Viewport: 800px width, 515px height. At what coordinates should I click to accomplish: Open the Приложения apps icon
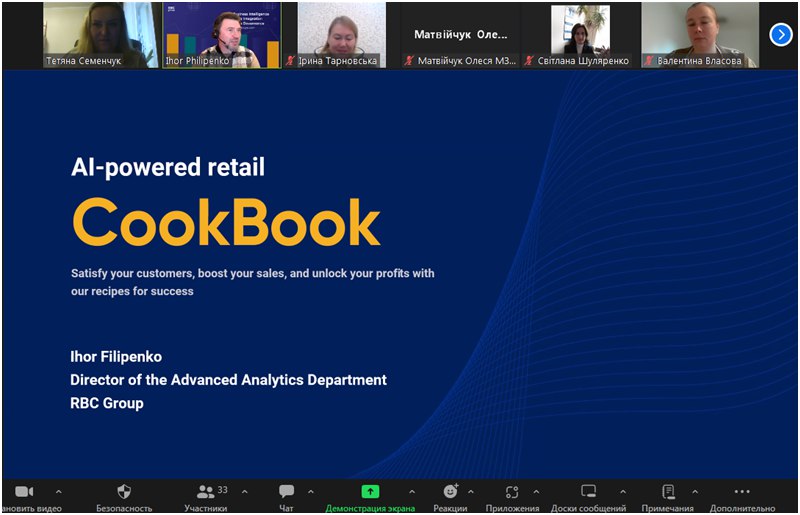pos(512,492)
